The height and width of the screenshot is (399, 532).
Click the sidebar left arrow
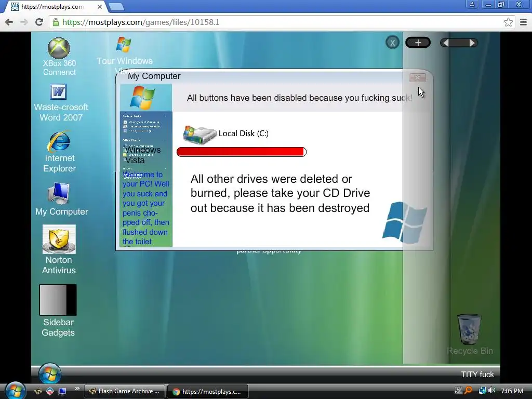coord(446,43)
